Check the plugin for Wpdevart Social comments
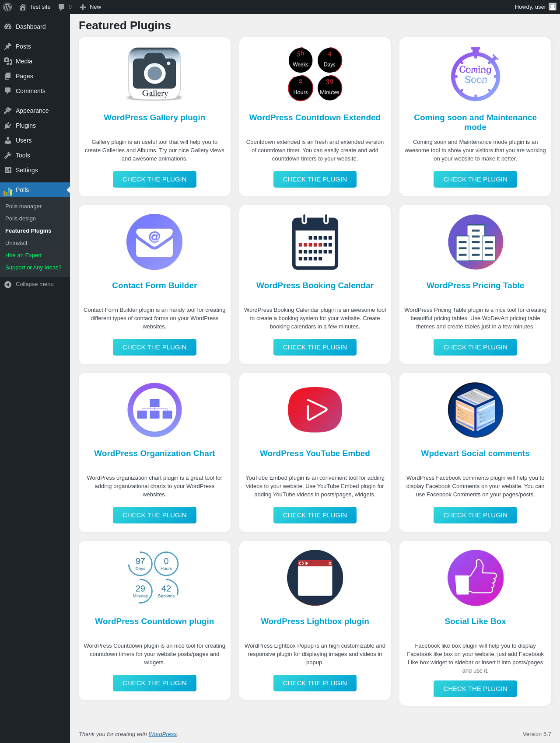 pos(475,515)
